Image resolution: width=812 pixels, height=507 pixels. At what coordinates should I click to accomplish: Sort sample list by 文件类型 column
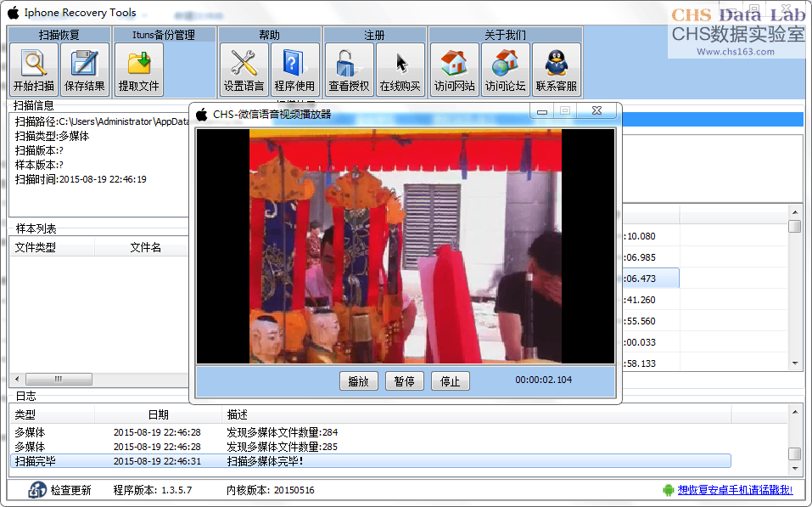click(52, 247)
